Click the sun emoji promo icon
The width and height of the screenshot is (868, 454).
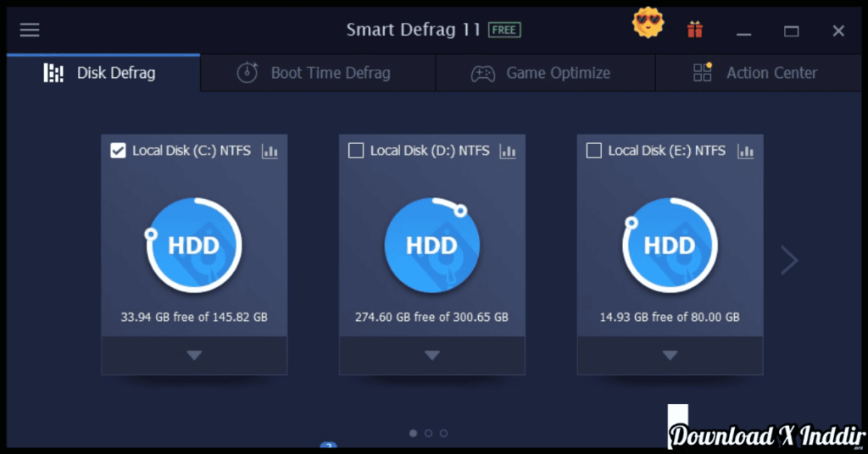tap(648, 23)
